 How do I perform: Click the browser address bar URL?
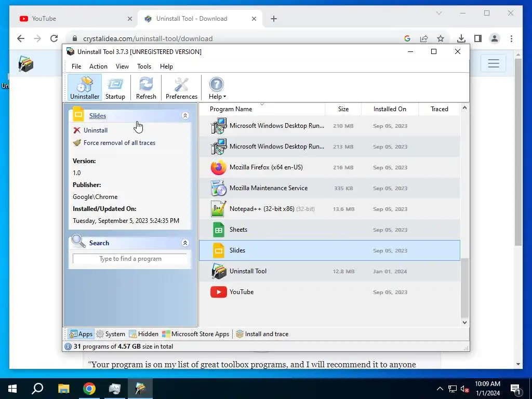(148, 38)
